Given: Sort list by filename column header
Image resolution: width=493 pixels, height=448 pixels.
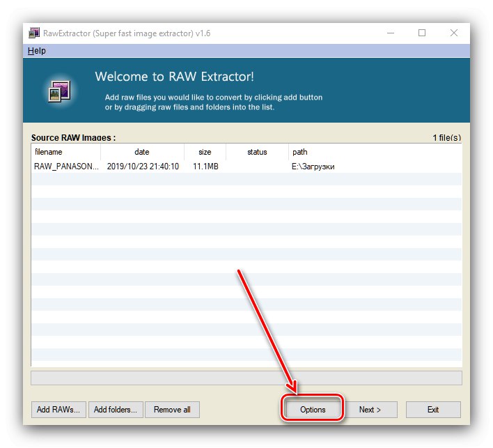Looking at the screenshot, I should pyautogui.click(x=65, y=152).
